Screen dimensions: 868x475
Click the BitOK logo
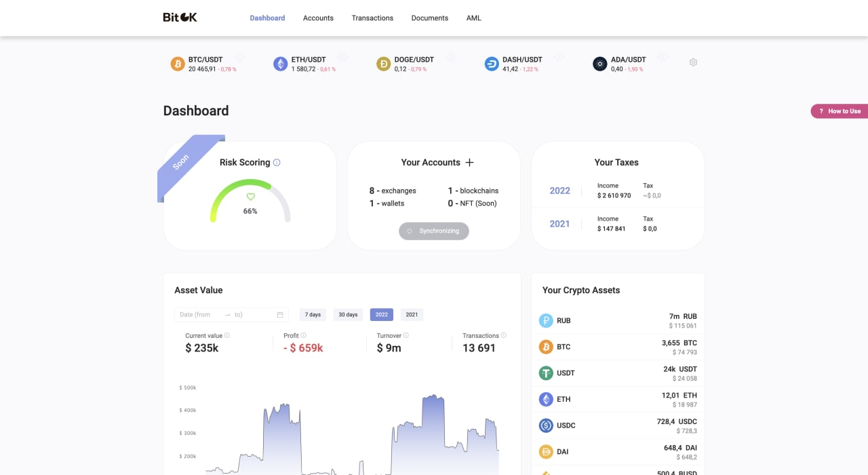pos(180,17)
